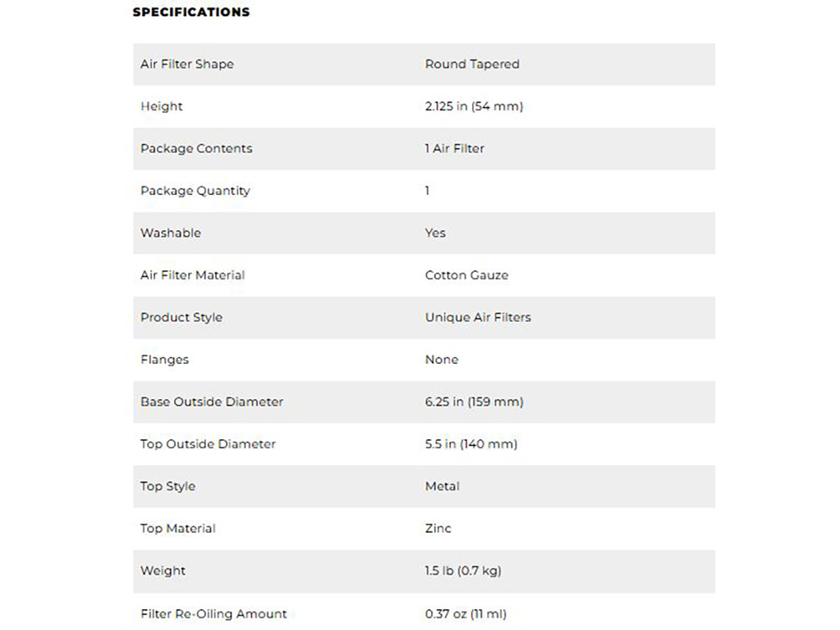Select the 6.25 in (159 mm) value

click(x=474, y=402)
